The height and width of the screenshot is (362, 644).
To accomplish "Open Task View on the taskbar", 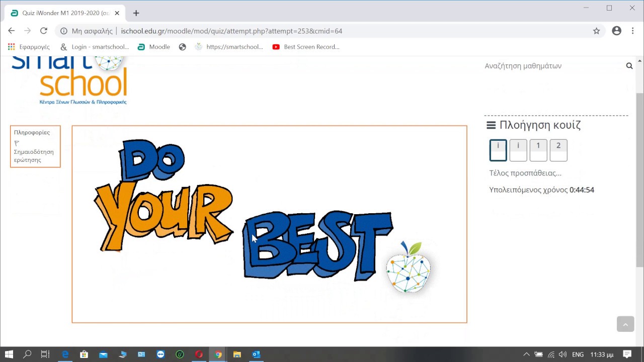I will point(45,354).
